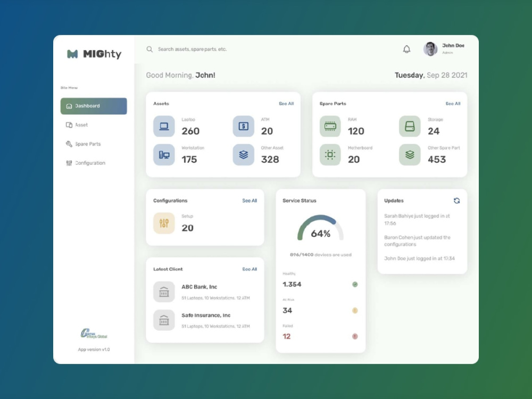See all items in Spare Parts card

pyautogui.click(x=453, y=104)
